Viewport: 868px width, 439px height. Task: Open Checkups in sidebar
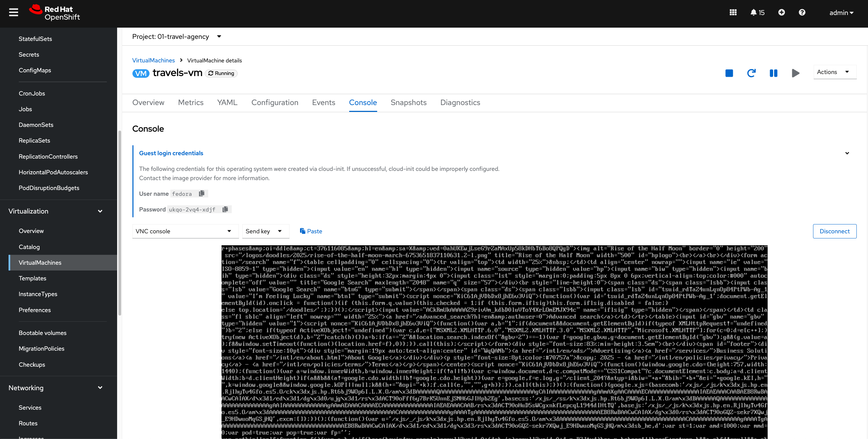tap(32, 365)
